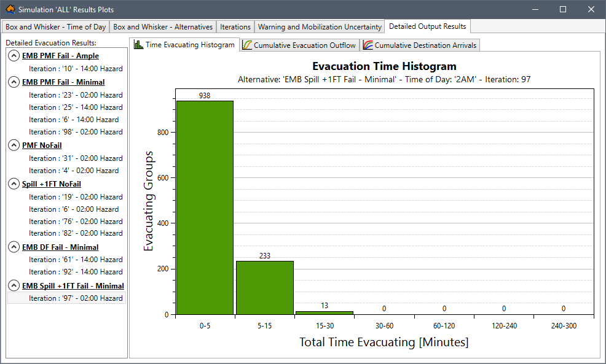Viewport: 606px width, 364px height.
Task: Open Warning and Mobilization Uncertainty tab
Action: 320,26
